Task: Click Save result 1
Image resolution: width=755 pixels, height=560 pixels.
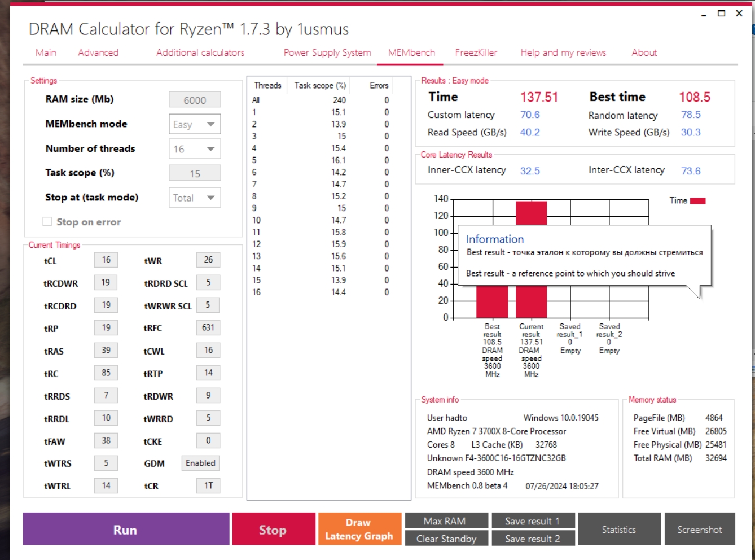Action: (x=533, y=520)
